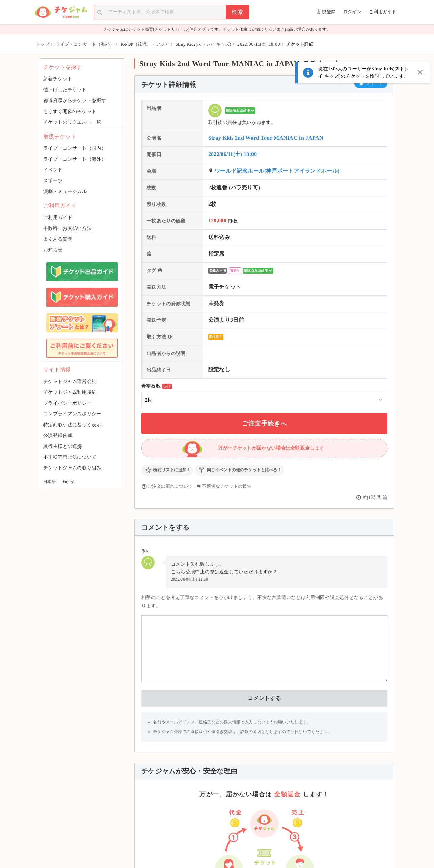The image size is (434, 868).
Task: Open ご利用ガイド in header
Action: (382, 12)
